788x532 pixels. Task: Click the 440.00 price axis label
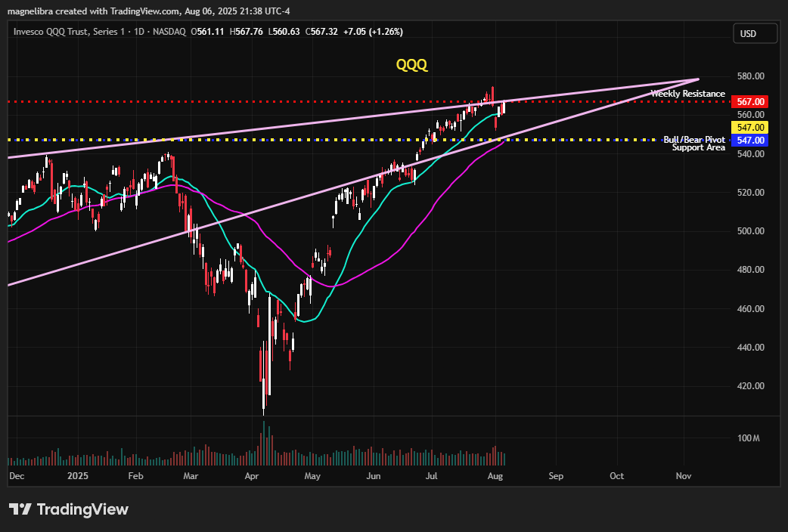click(751, 348)
